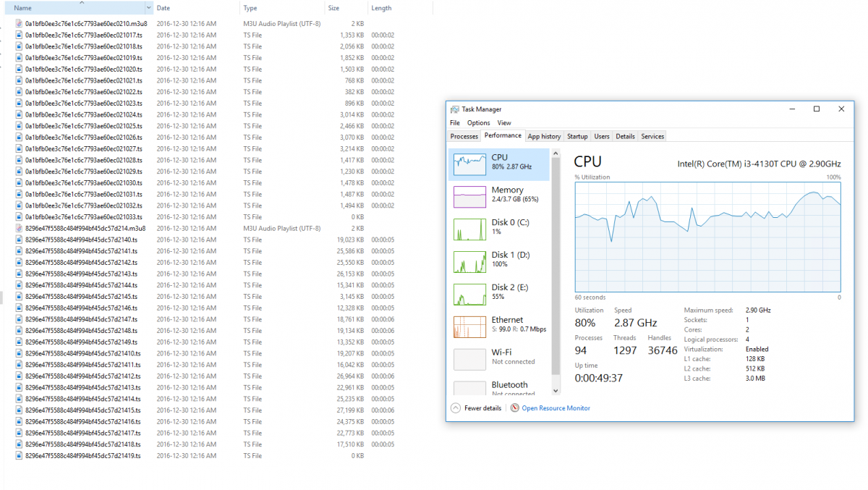Open the Options menu in Task Manager
This screenshot has width=868, height=490.
(478, 123)
